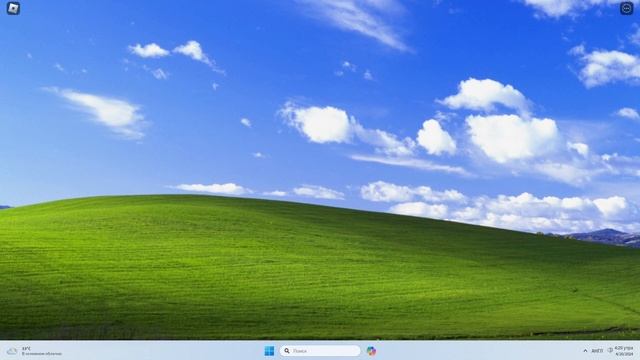This screenshot has height=360, width=640.
Task: Launch Copilot from the taskbar
Action: pyautogui.click(x=371, y=351)
